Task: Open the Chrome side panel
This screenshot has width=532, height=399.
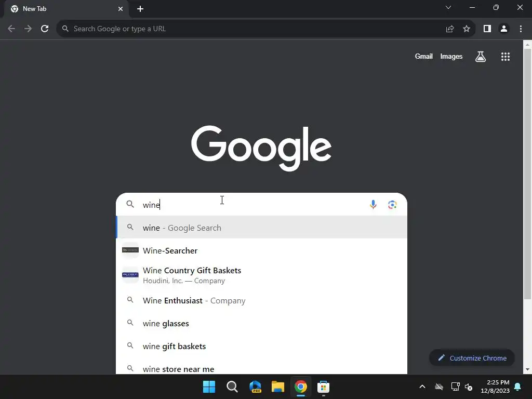Action: tap(487, 29)
